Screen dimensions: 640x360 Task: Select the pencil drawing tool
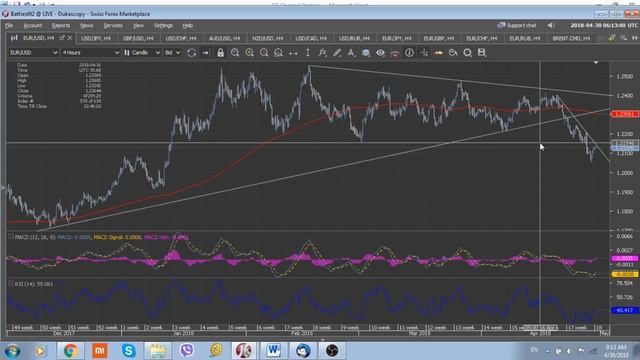point(337,53)
